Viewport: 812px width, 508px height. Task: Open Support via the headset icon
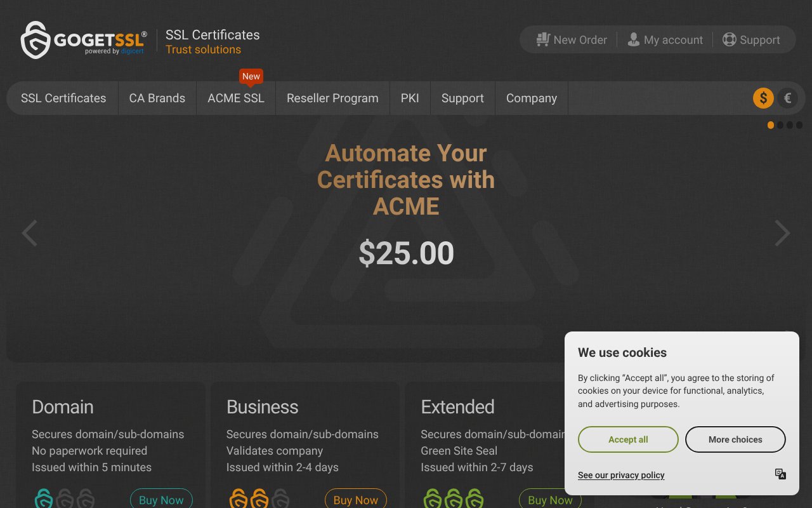coord(730,39)
